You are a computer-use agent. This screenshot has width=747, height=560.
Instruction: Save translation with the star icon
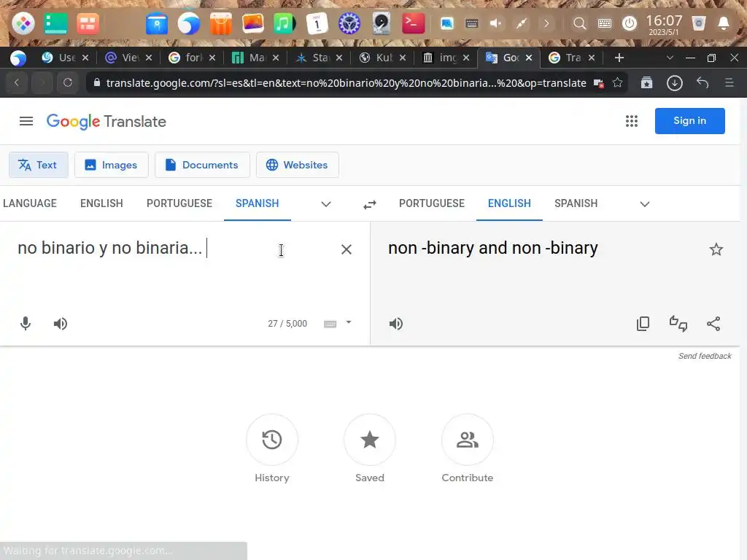click(x=716, y=249)
